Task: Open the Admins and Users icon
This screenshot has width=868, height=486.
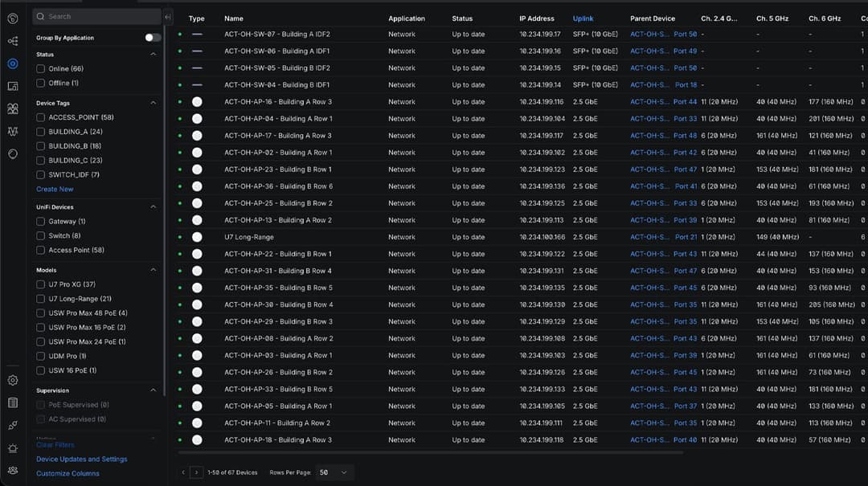Action: tap(13, 471)
